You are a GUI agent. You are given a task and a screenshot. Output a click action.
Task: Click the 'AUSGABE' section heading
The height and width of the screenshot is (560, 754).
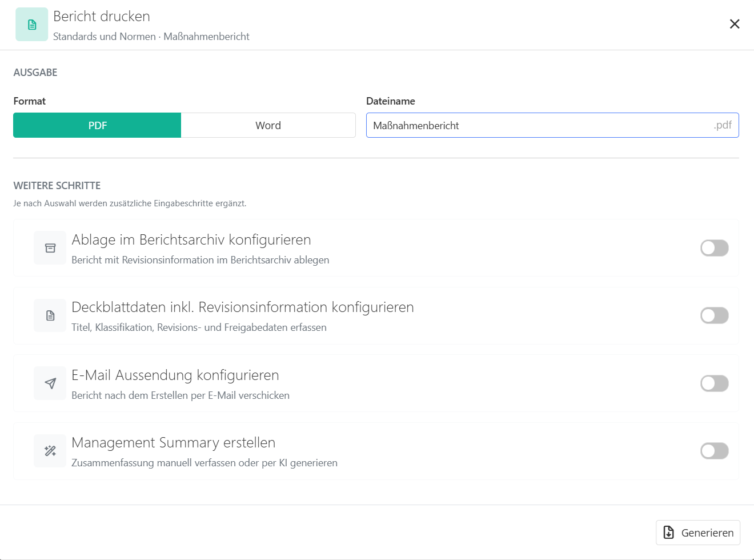(35, 73)
